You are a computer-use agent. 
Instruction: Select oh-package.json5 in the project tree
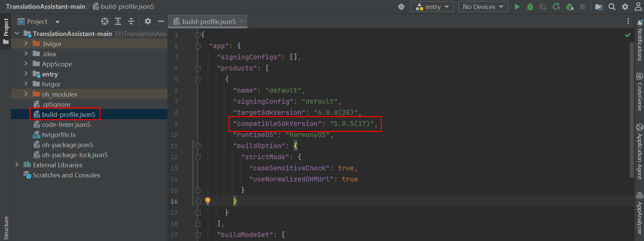point(67,145)
